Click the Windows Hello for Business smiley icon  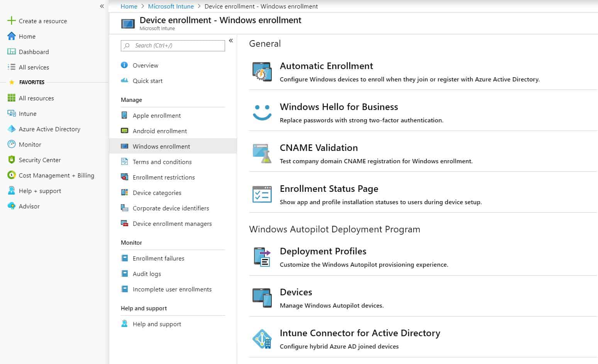262,112
